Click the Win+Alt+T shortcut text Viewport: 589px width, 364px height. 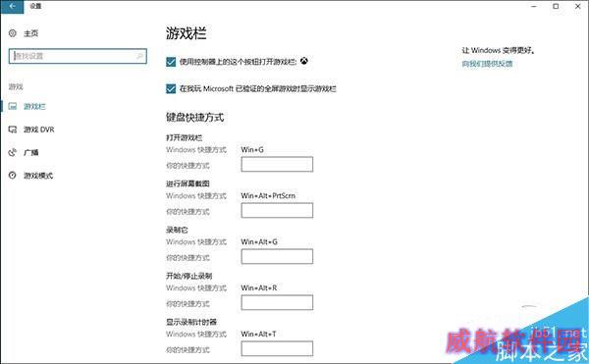(258, 334)
